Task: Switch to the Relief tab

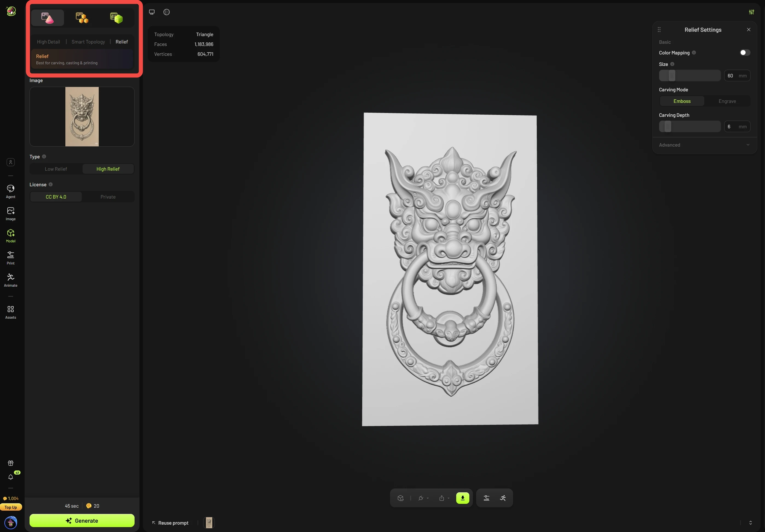Action: 122,42
